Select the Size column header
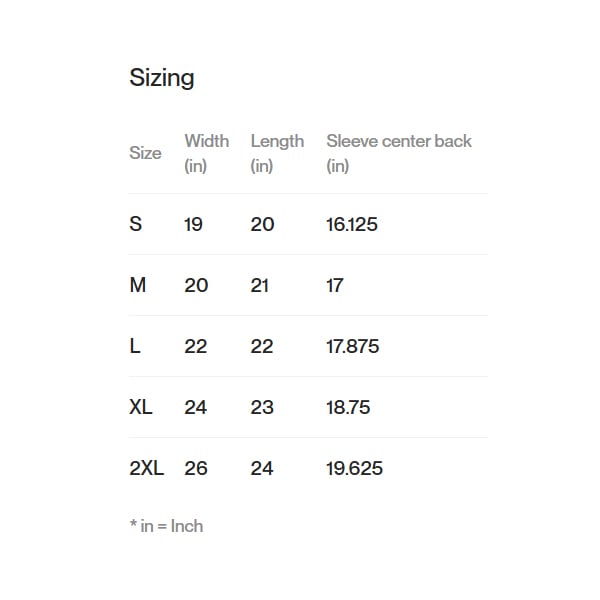 click(x=145, y=153)
